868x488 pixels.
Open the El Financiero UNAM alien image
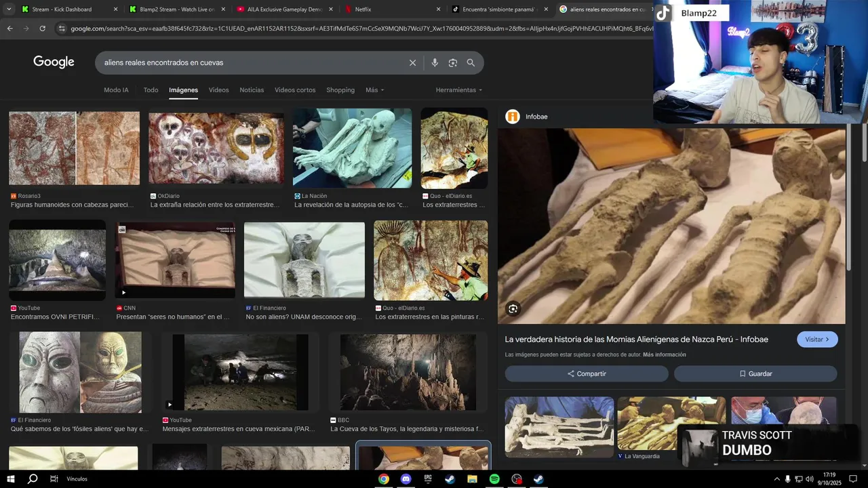click(304, 260)
